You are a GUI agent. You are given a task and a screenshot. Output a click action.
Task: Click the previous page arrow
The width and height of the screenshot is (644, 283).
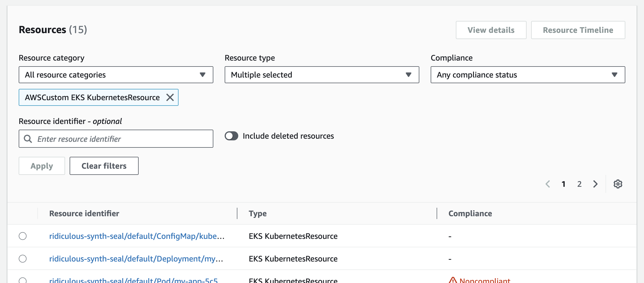tap(548, 184)
